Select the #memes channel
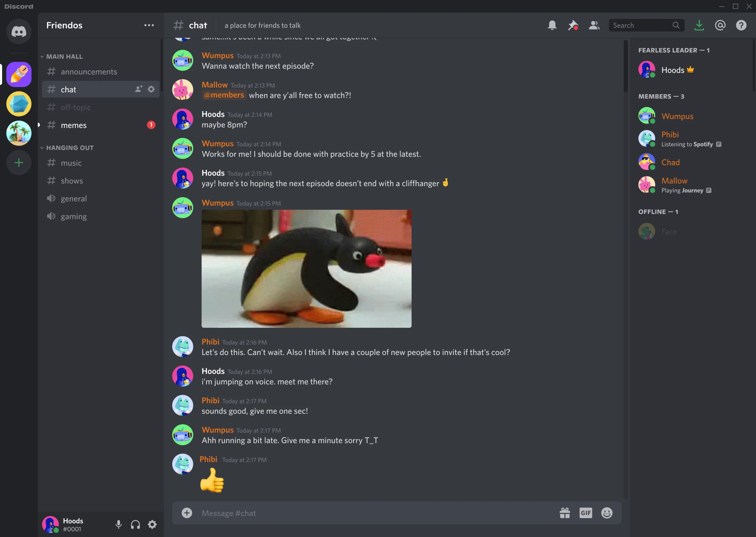The height and width of the screenshot is (537, 756). (74, 125)
